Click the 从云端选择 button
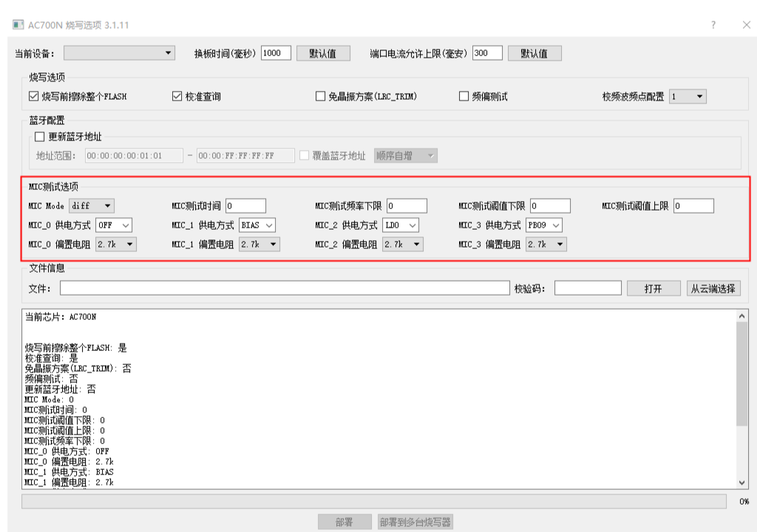 (x=713, y=289)
